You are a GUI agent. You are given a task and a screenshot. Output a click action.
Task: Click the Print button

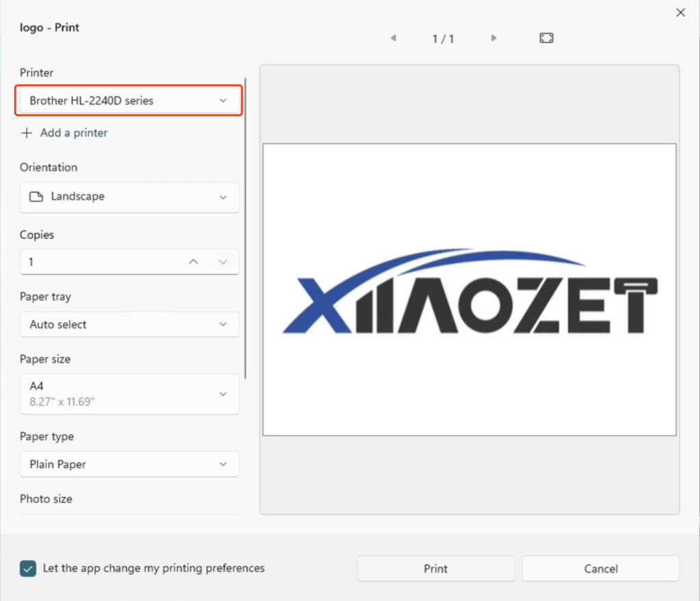tap(435, 569)
